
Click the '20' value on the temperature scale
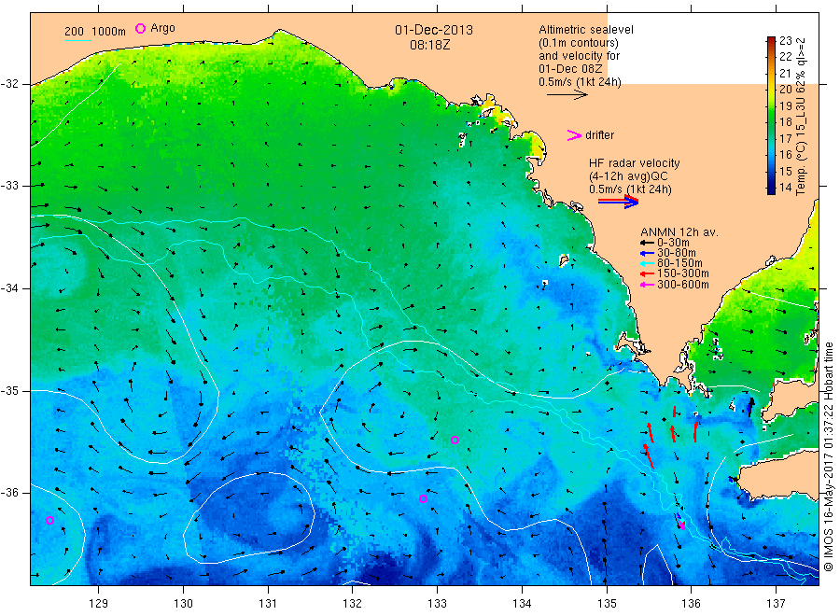(785, 90)
